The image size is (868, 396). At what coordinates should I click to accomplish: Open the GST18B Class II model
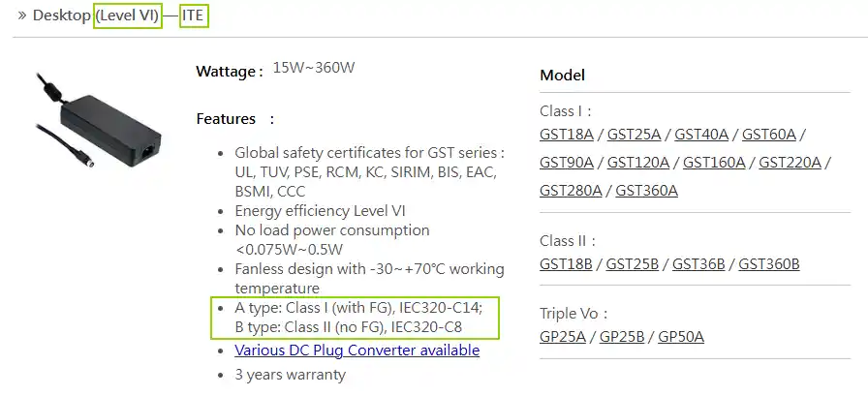pos(566,263)
